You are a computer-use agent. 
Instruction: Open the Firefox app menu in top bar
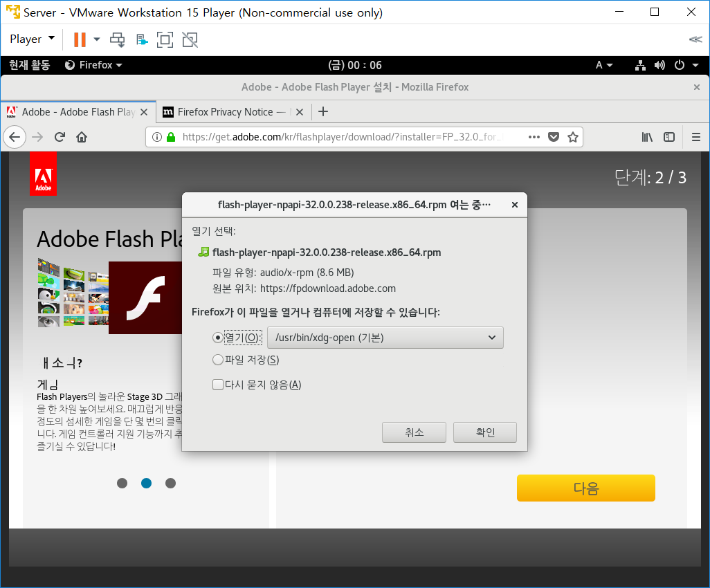tap(93, 65)
